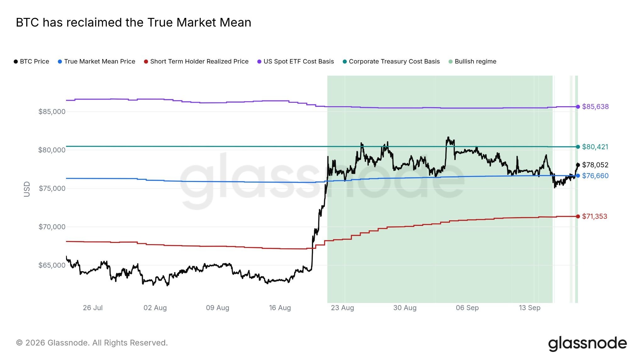This screenshot has height=362, width=644.
Task: Click the glassnode logo at bottom right
Action: tap(587, 343)
